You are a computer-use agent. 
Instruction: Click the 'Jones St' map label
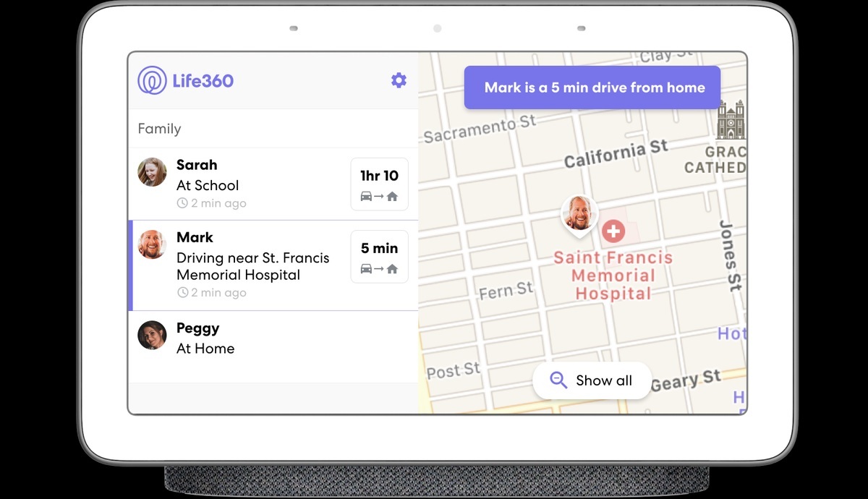click(x=731, y=256)
